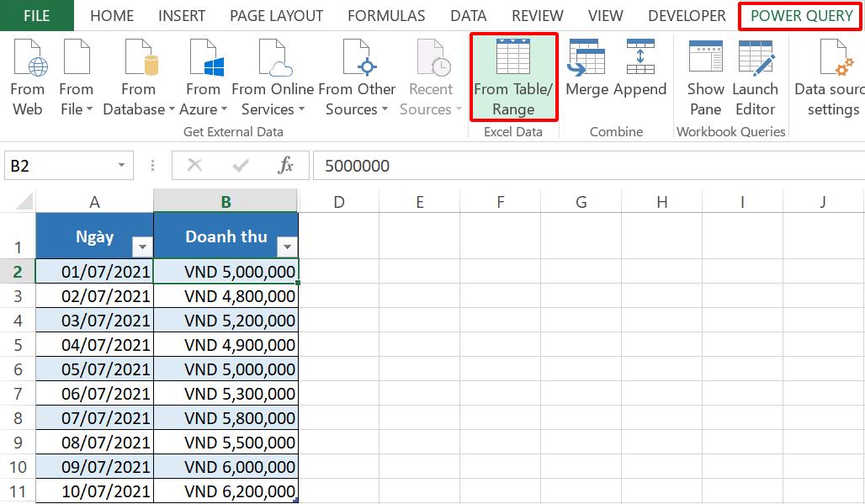Click inside the Name Box showing B2
Screen dimensions: 865x504
(59, 165)
